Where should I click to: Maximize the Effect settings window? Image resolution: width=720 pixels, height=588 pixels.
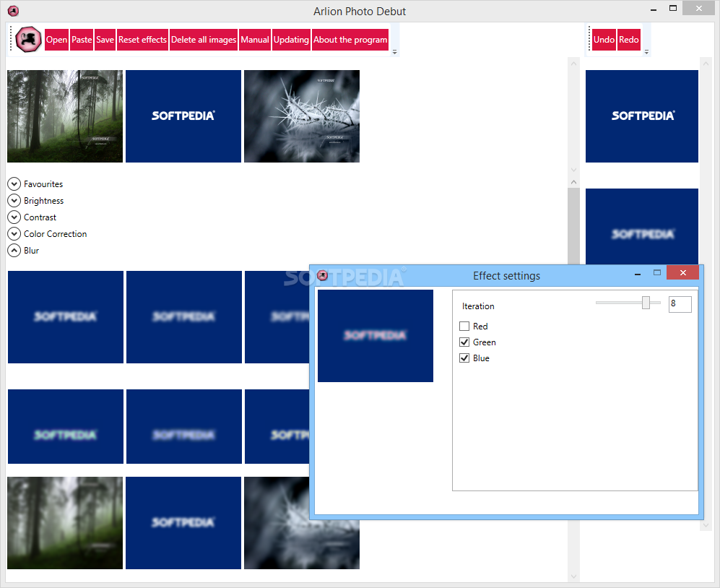tap(657, 273)
